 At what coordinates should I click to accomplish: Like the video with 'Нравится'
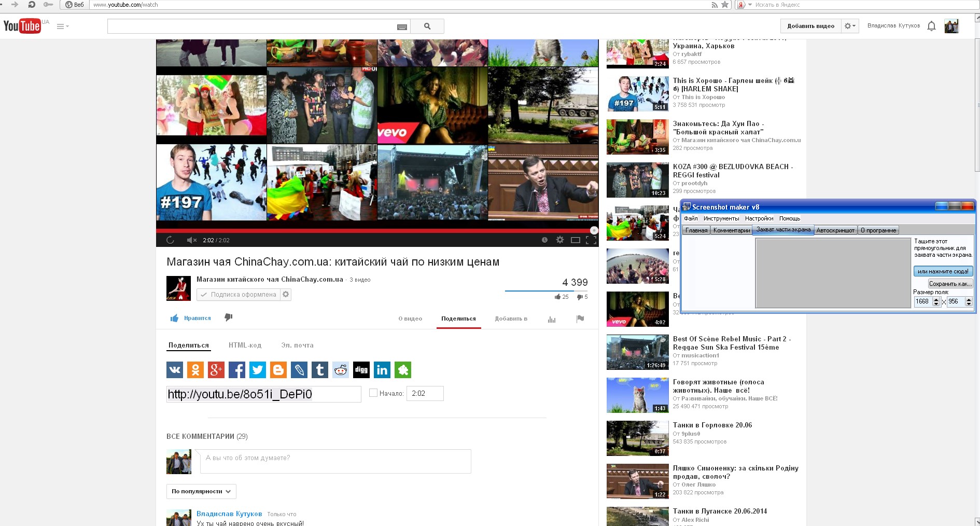coord(191,318)
